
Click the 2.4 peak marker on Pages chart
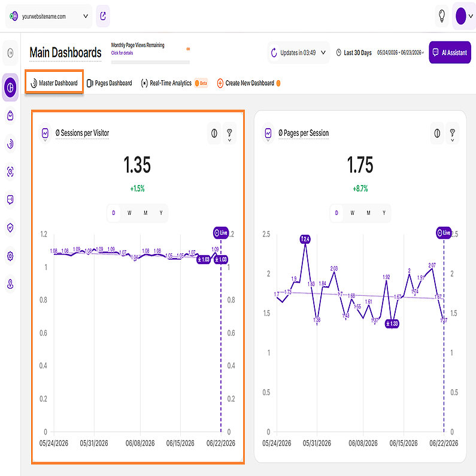pyautogui.click(x=305, y=239)
